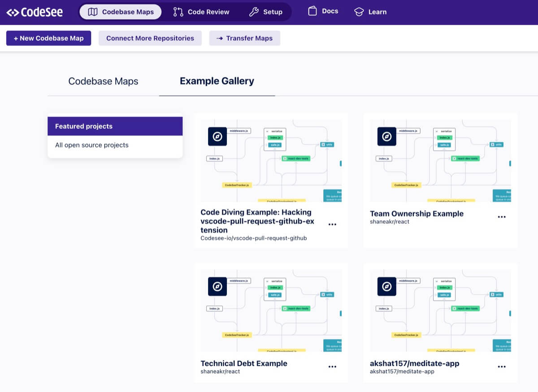This screenshot has height=392, width=538.
Task: Click Connect More Repositories
Action: [150, 38]
